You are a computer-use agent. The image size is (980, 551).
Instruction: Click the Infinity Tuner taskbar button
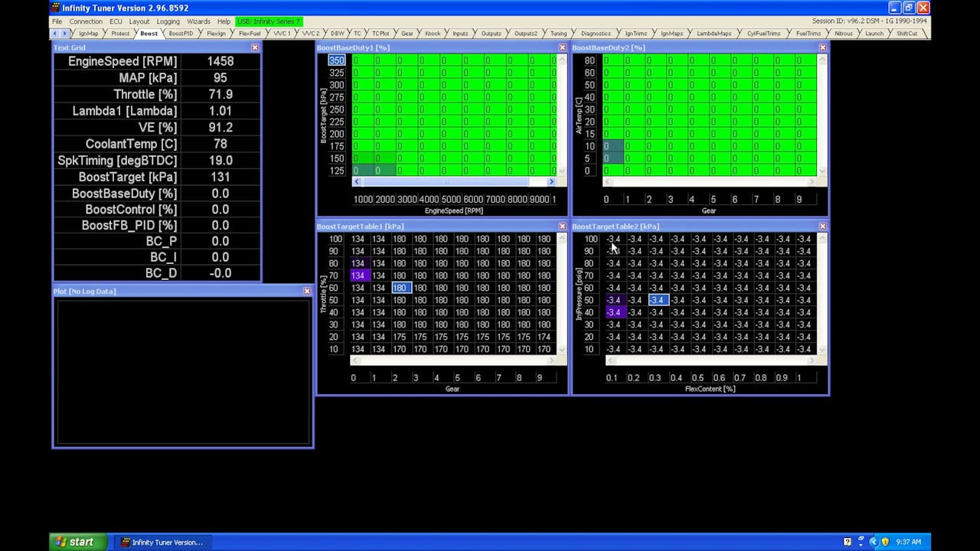pos(161,542)
